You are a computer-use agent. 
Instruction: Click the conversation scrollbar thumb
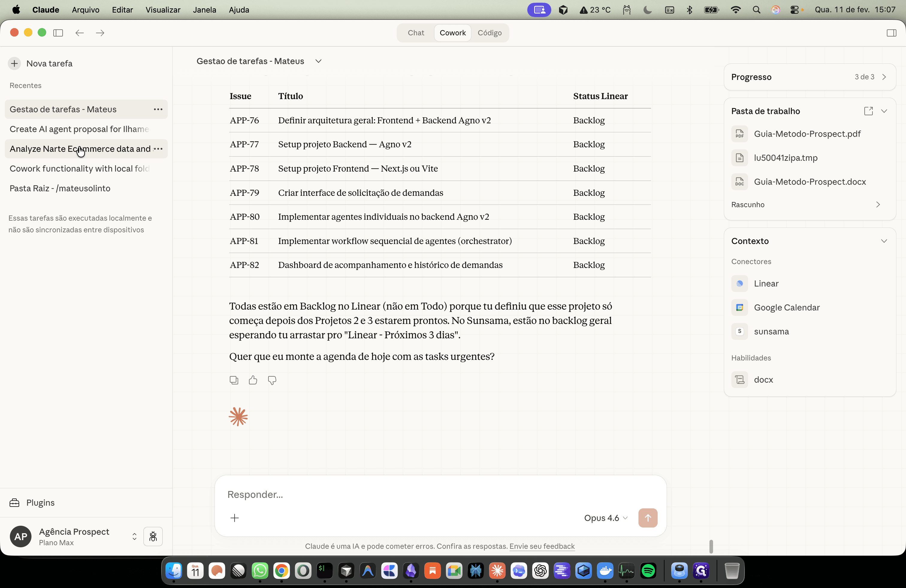coord(711,547)
